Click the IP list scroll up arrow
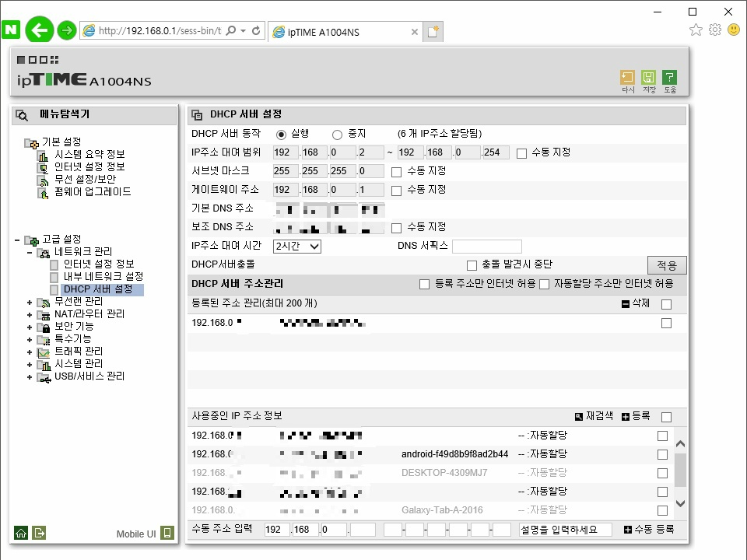 680,443
